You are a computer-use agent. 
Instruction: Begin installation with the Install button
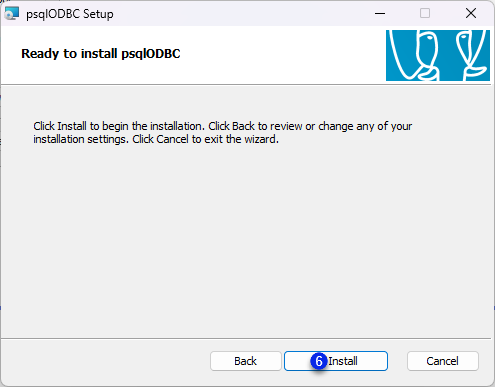point(336,361)
